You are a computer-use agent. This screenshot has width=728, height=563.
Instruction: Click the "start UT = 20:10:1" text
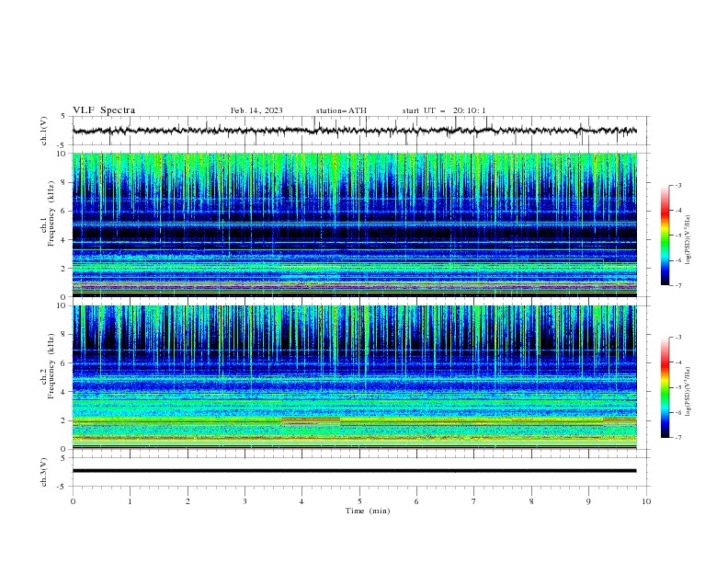pyautogui.click(x=444, y=110)
